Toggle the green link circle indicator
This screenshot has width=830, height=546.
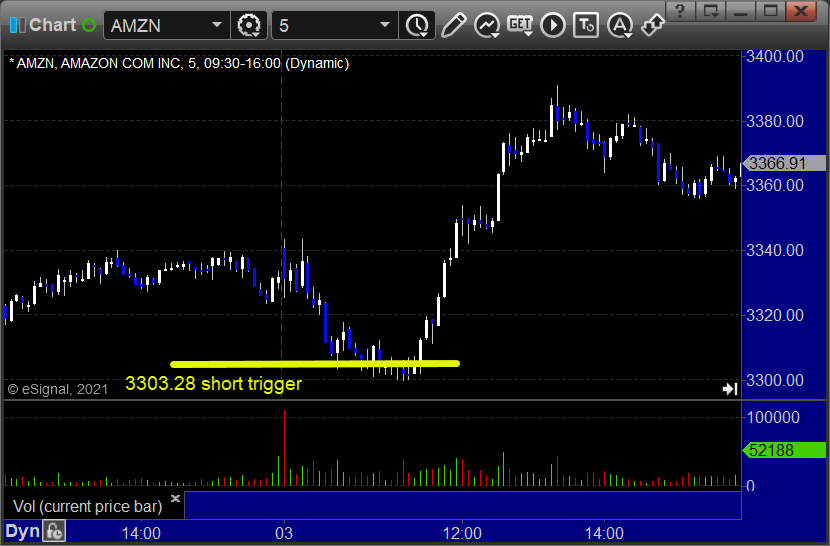89,25
